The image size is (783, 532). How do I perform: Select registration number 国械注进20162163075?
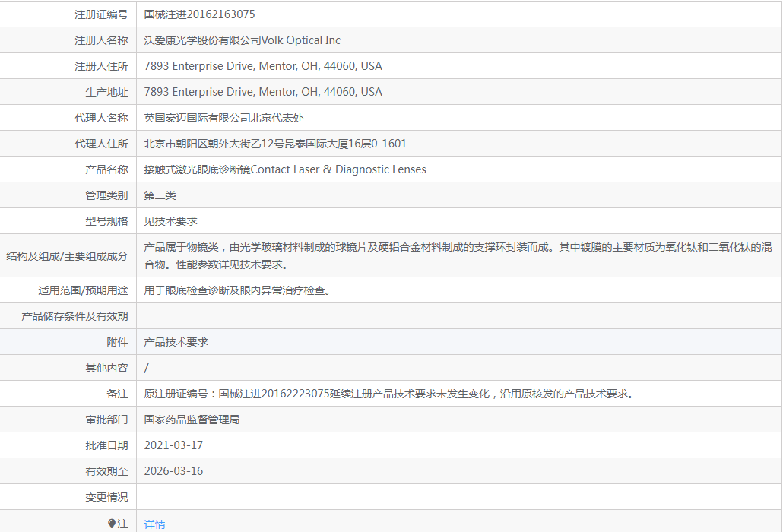point(199,14)
